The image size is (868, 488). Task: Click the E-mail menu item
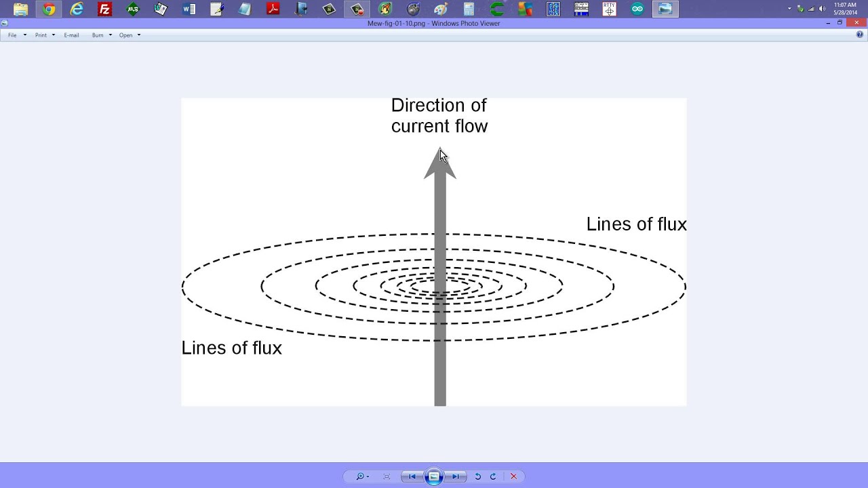pyautogui.click(x=71, y=35)
